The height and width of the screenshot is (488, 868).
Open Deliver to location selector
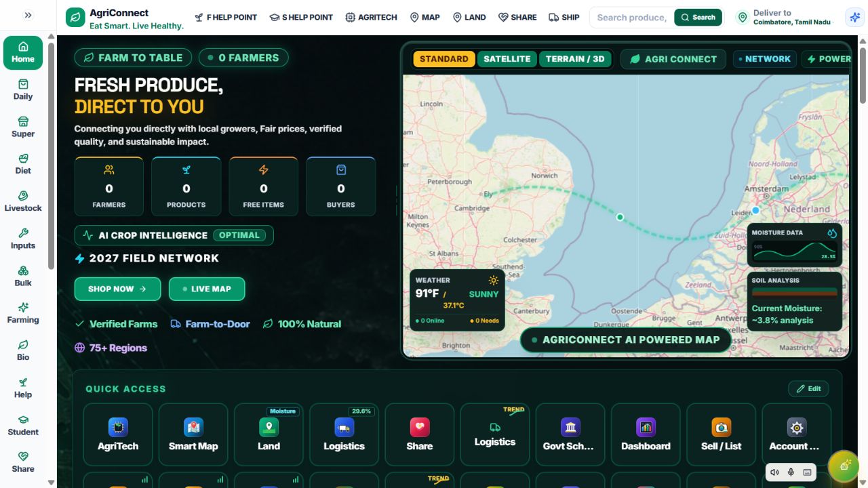point(785,18)
